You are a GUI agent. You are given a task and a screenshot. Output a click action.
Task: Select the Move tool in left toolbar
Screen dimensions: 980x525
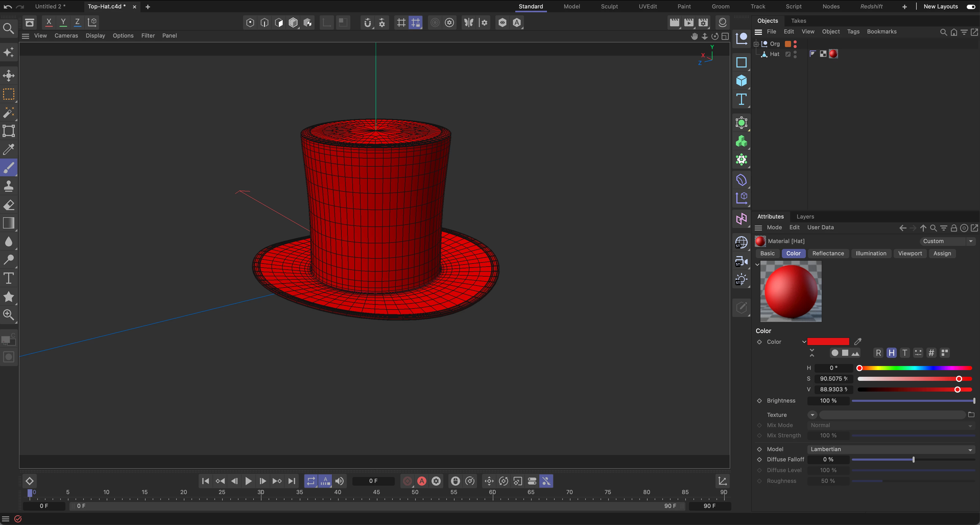pyautogui.click(x=8, y=75)
